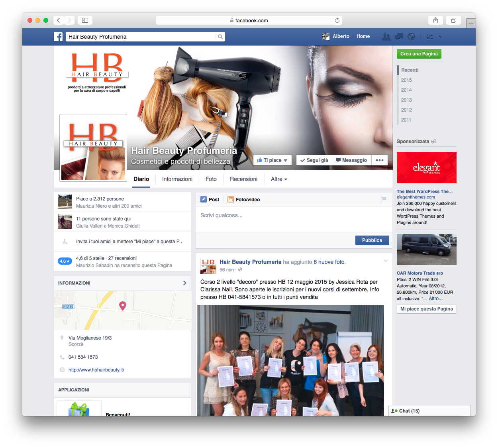
Task: Click the Facebook logo icon
Action: pos(58,37)
